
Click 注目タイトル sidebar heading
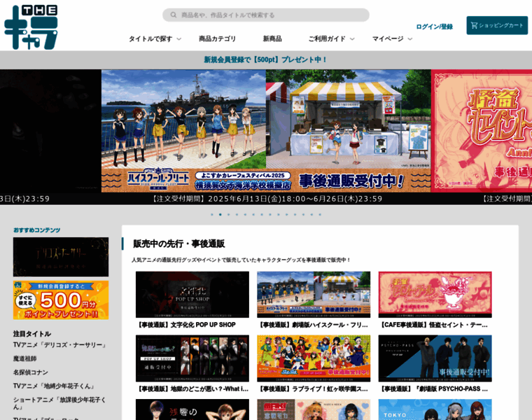[32, 334]
